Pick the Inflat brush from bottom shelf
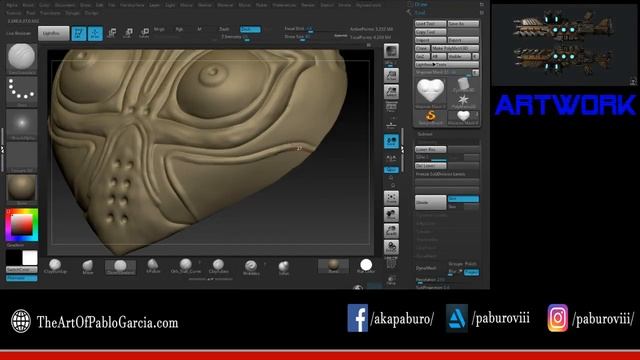The height and width of the screenshot is (360, 640). [x=284, y=266]
